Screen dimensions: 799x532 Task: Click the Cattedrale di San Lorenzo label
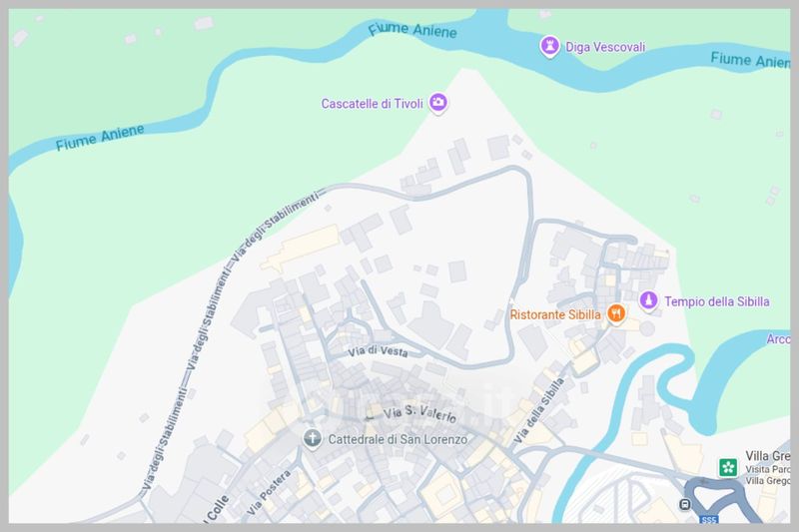(398, 439)
